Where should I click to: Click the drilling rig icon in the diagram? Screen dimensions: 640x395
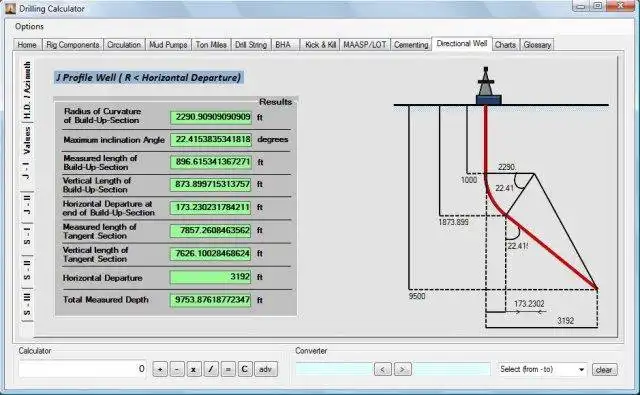pyautogui.click(x=488, y=86)
